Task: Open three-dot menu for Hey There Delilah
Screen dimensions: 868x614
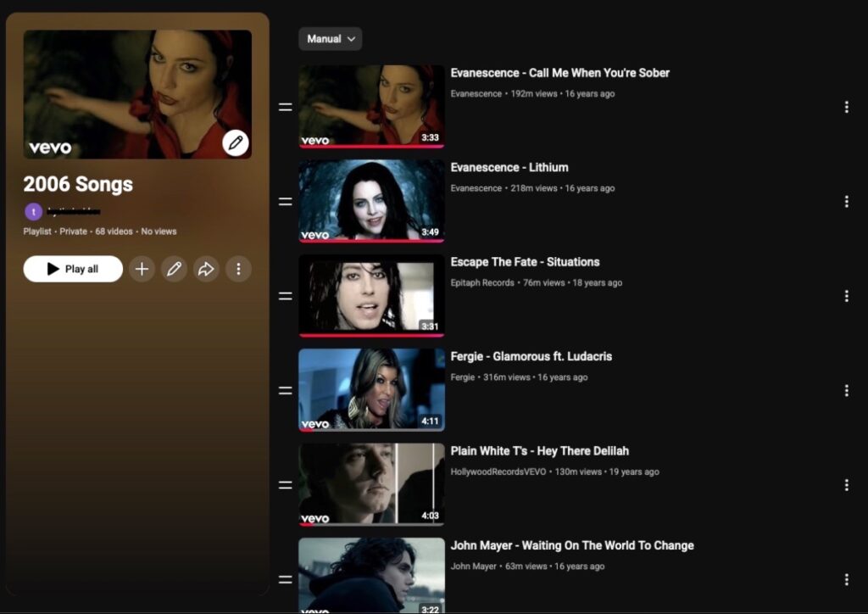Action: [x=847, y=485]
